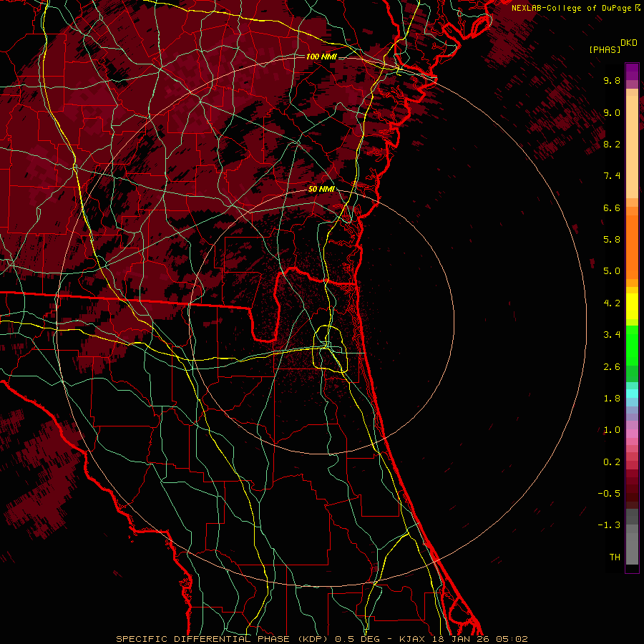Click the 7.4 scale value
Image resolution: width=644 pixels, height=644 pixels.
[x=612, y=176]
